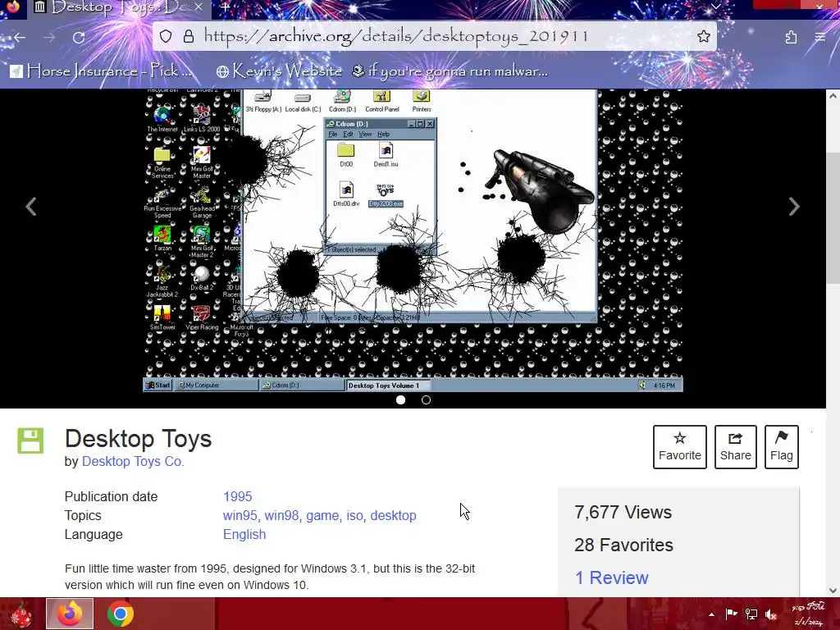This screenshot has width=840, height=630.
Task: Click the vertical scrollbar thumb
Action: pyautogui.click(x=833, y=218)
